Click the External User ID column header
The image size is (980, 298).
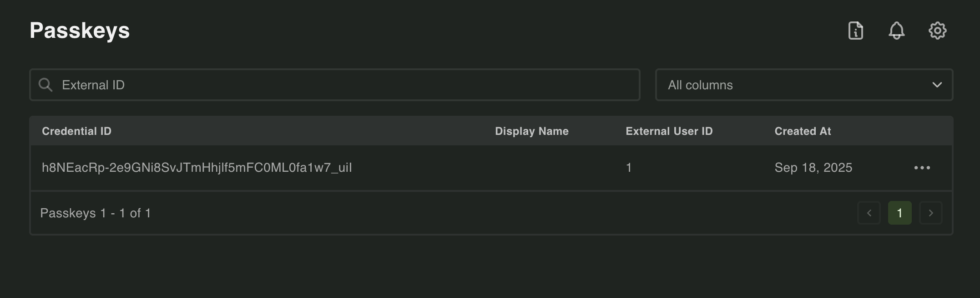click(669, 131)
